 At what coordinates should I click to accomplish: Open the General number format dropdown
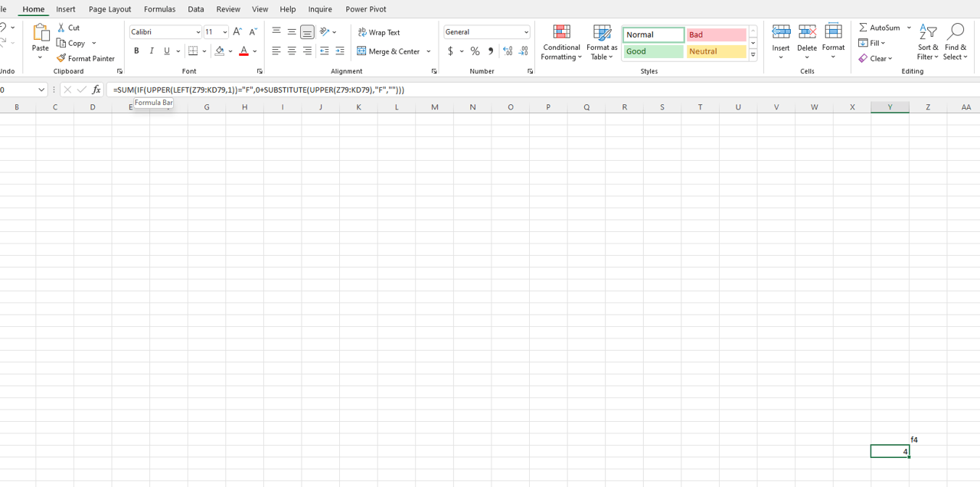coord(526,32)
